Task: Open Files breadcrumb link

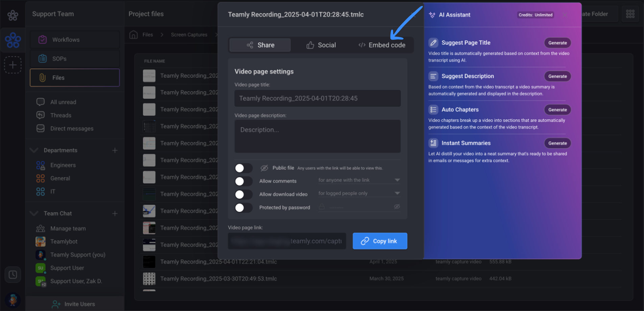Action: (148, 34)
